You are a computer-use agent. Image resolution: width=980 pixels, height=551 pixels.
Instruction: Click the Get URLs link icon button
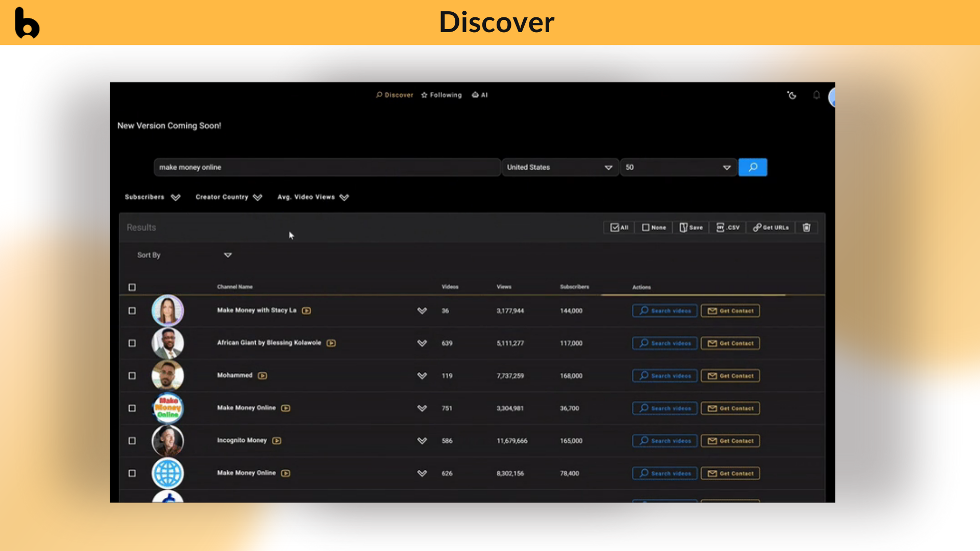tap(771, 228)
